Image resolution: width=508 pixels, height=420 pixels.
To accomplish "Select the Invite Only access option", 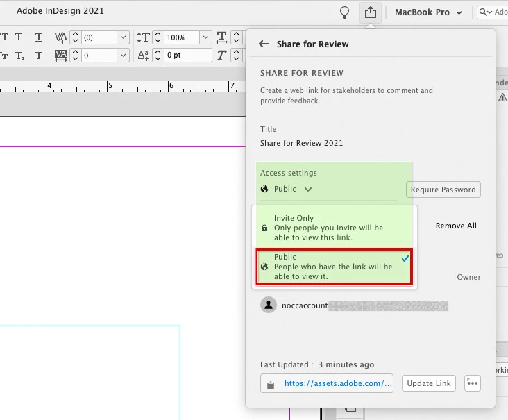I will 335,228.
